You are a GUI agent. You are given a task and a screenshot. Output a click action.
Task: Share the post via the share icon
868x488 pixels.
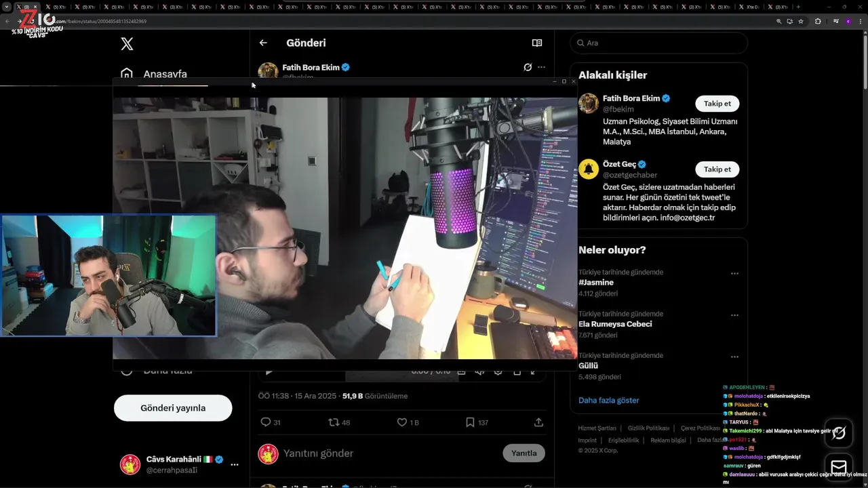coord(538,422)
